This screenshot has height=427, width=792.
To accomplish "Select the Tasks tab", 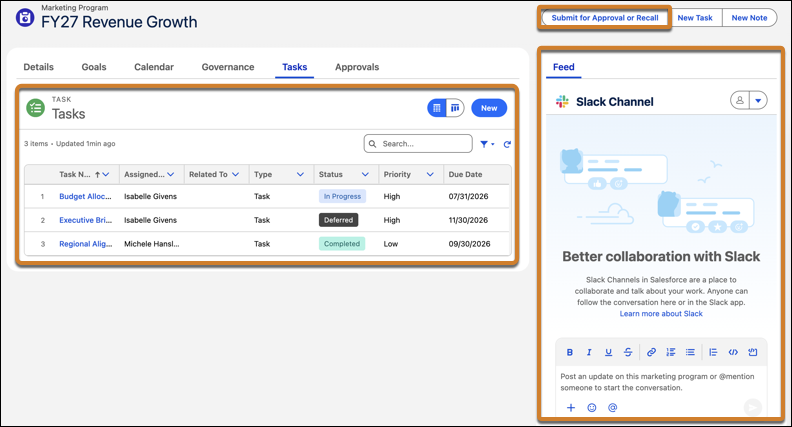I will [294, 67].
